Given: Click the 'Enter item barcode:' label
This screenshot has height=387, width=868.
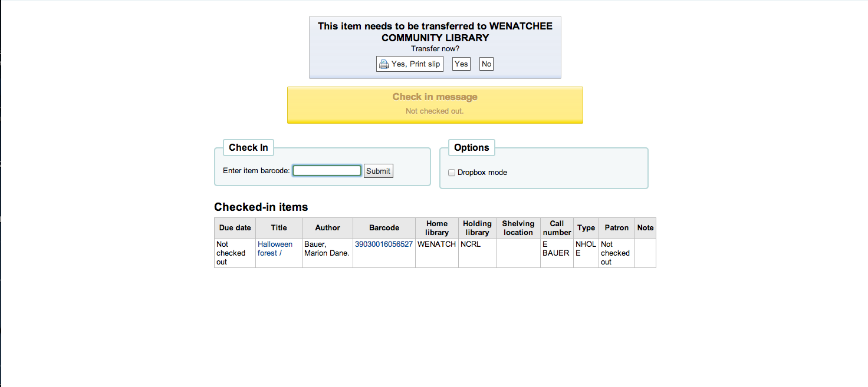Looking at the screenshot, I should click(257, 171).
